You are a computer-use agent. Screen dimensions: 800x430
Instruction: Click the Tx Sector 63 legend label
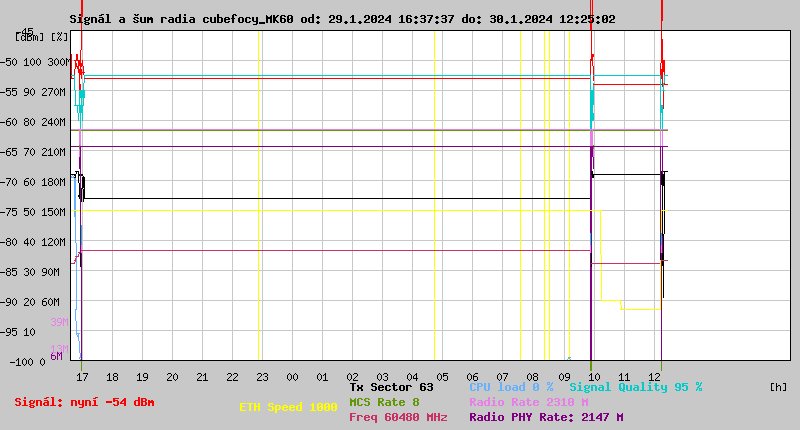(391, 387)
